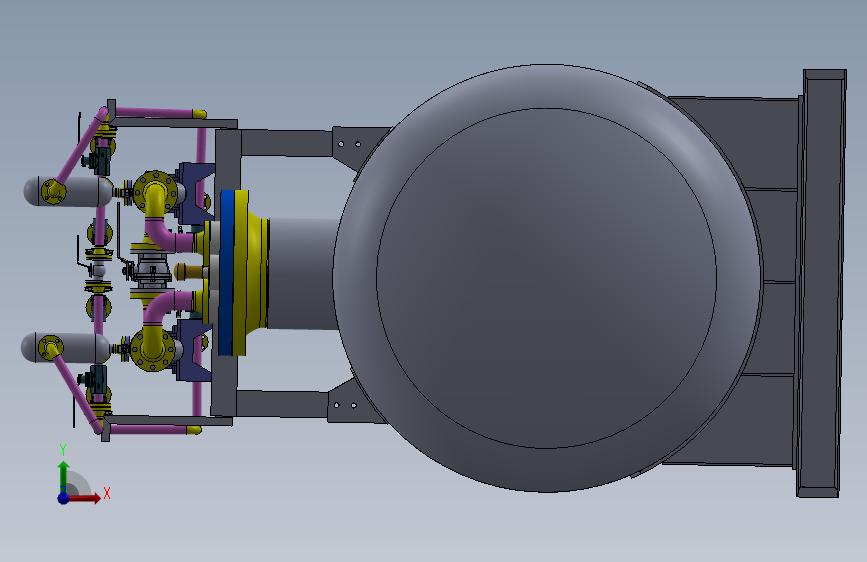
Task: Select the gray nozzle neck between reducer and tank
Action: [303, 274]
